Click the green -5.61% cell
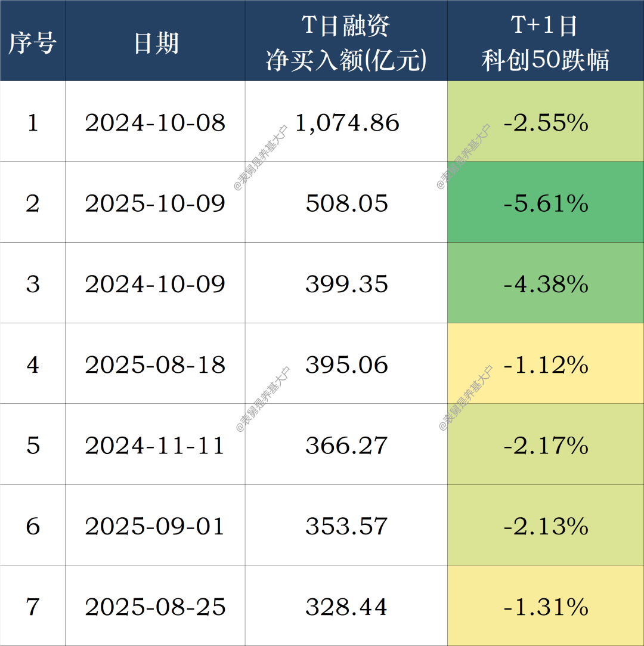 pyautogui.click(x=546, y=204)
